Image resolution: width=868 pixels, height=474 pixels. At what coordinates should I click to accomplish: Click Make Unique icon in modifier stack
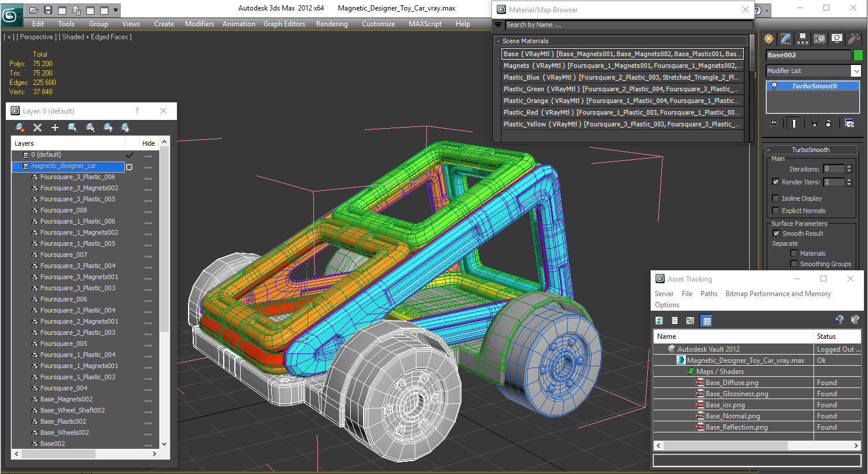click(x=814, y=123)
